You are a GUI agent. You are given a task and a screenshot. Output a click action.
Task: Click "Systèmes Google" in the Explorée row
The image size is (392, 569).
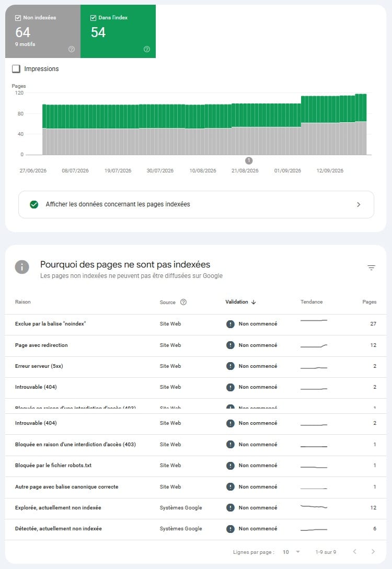[x=181, y=508]
